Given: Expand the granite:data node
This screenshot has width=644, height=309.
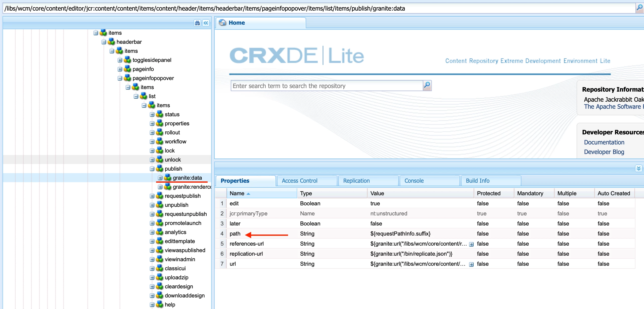Looking at the screenshot, I should pos(160,178).
